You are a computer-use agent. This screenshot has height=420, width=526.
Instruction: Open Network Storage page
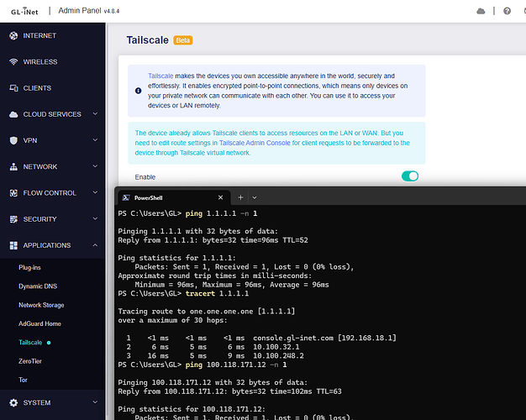tap(41, 305)
